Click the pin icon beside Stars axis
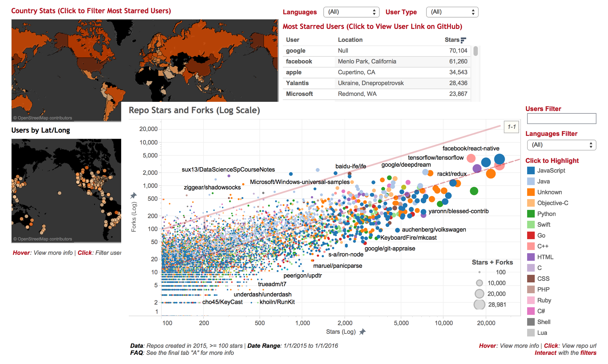608x364 pixels. [x=362, y=332]
